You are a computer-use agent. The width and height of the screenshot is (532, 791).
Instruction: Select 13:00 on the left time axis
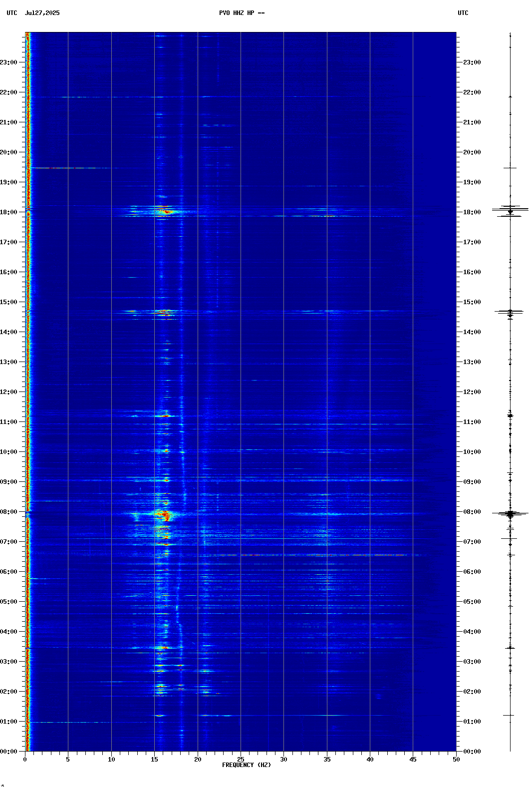(8, 362)
